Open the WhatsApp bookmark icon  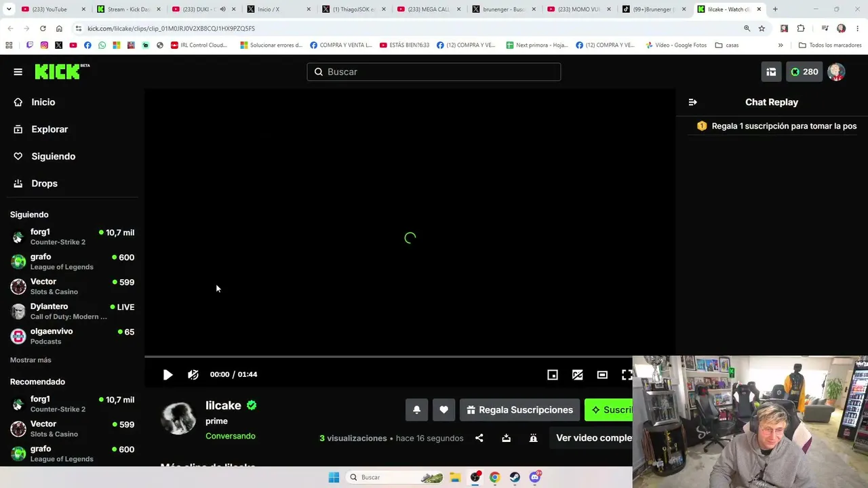[102, 45]
